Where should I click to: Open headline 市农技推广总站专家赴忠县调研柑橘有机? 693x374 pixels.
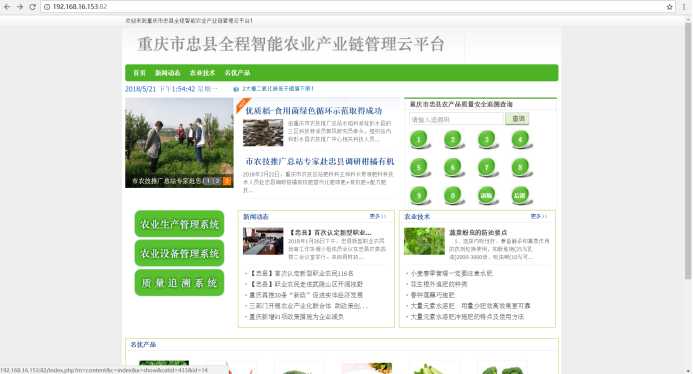(x=320, y=161)
